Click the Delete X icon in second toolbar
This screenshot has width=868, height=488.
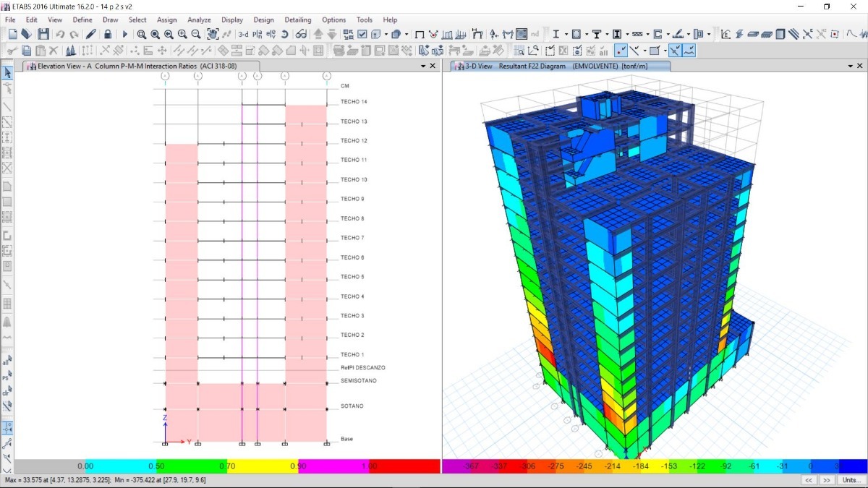(54, 50)
